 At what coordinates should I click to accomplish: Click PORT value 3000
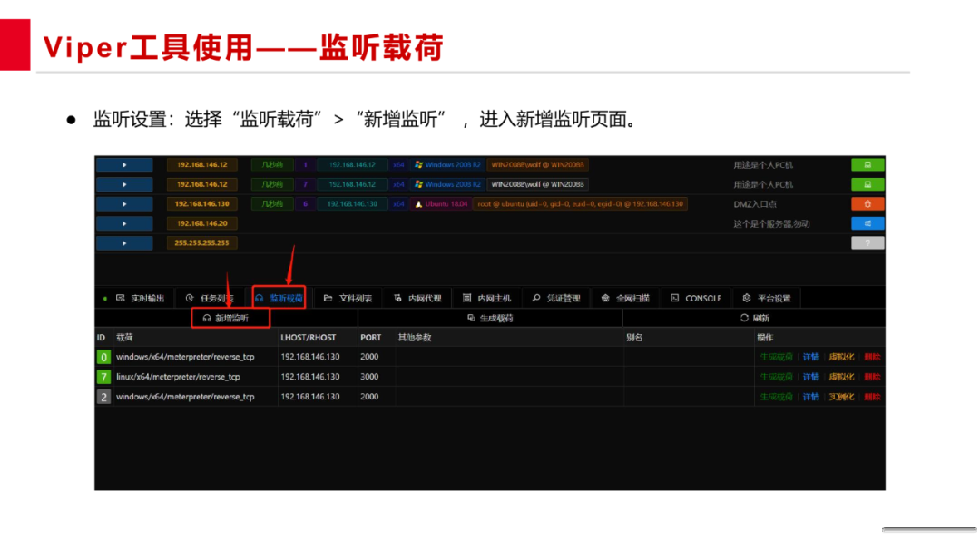[x=369, y=377]
